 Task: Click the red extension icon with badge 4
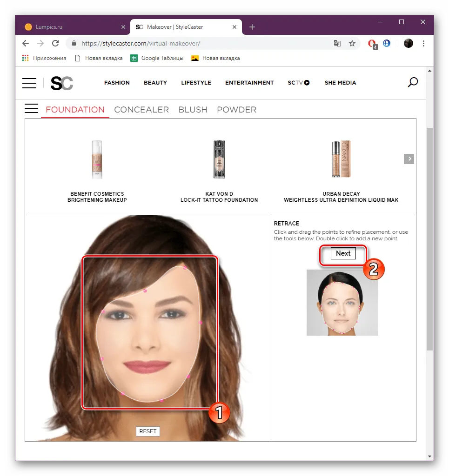(372, 44)
